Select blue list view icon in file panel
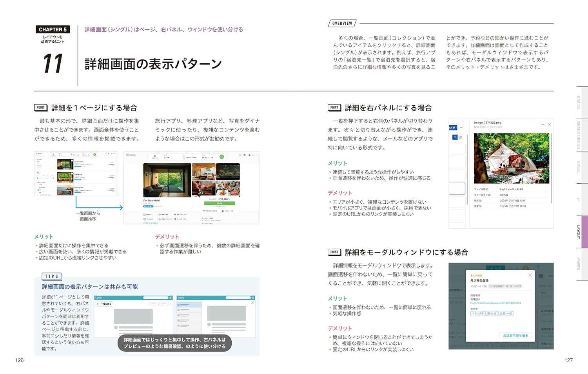The image size is (588, 374). pos(455,137)
